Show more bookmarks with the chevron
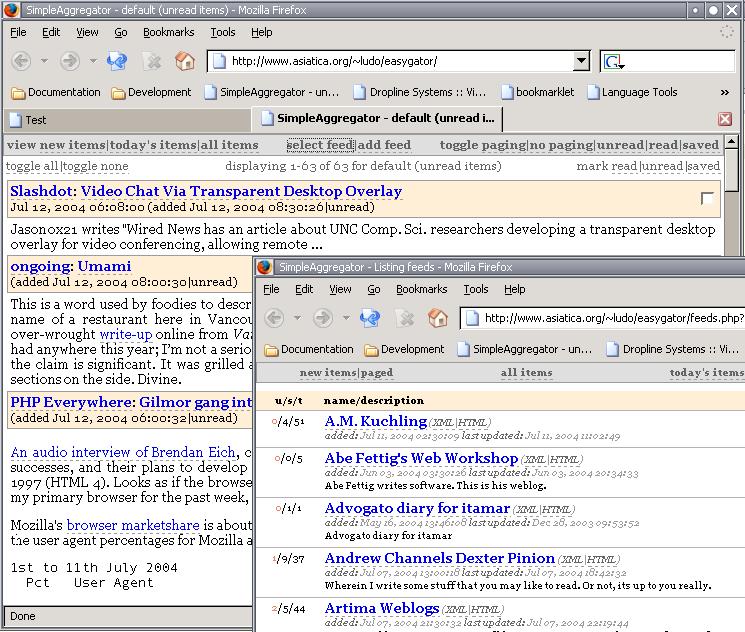This screenshot has height=632, width=745. click(725, 92)
